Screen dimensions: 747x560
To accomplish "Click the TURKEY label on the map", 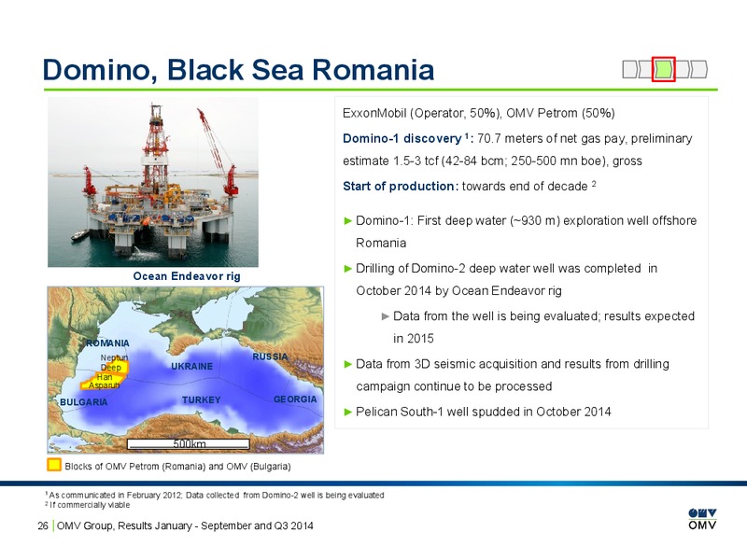I will (201, 400).
